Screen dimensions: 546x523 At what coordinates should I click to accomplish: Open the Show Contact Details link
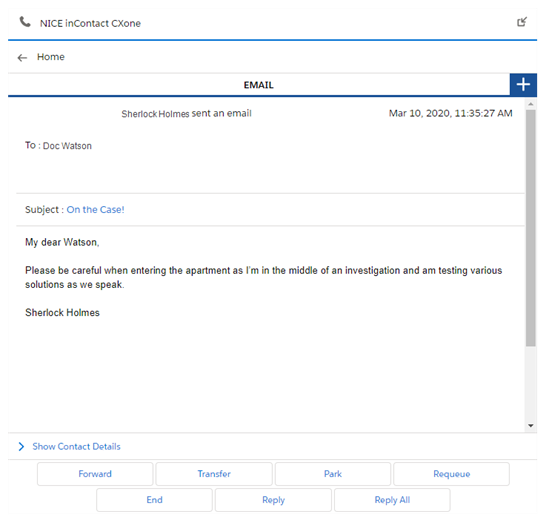pyautogui.click(x=77, y=446)
